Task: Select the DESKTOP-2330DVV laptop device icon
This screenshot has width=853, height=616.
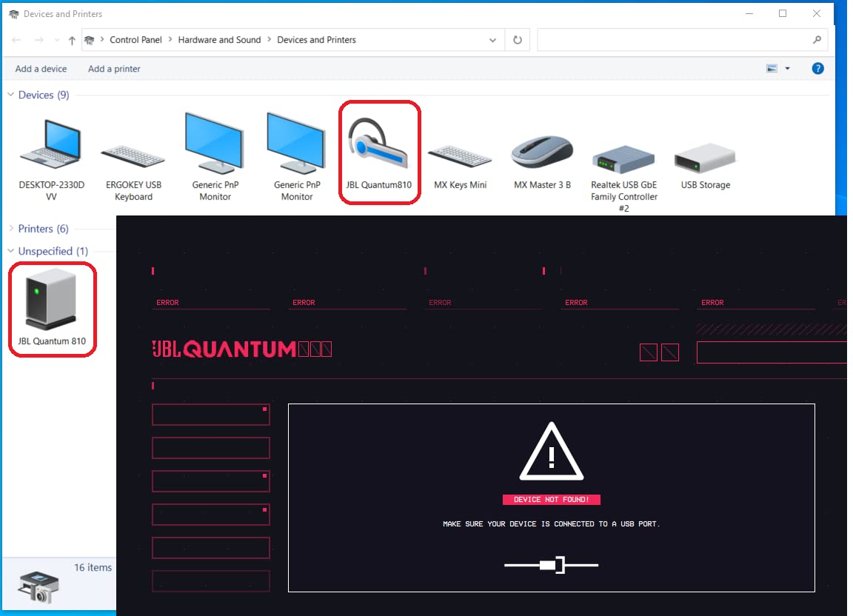Action: pos(51,145)
